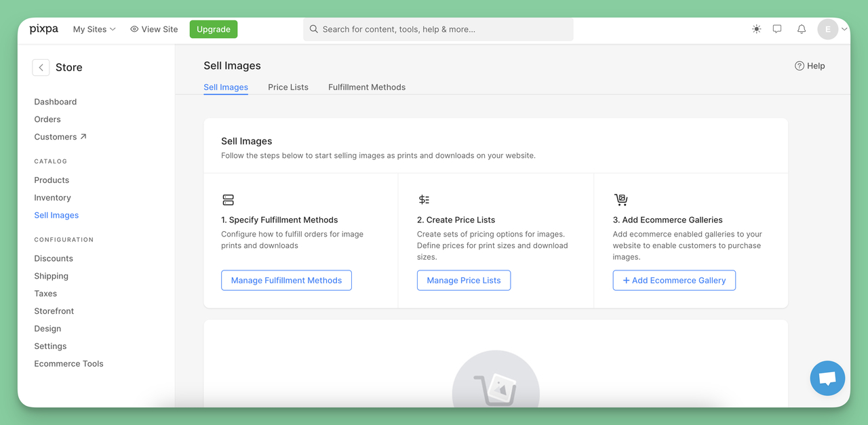Click the green Upgrade button
868x425 pixels.
coord(213,29)
